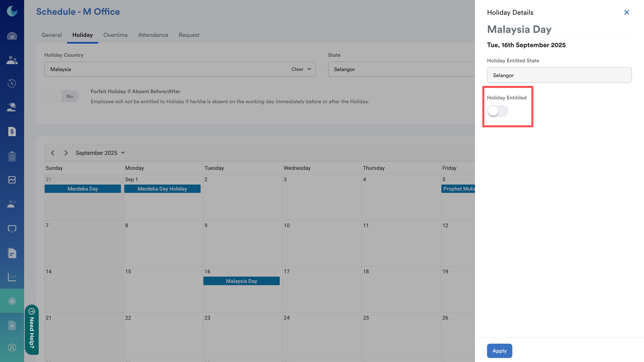
Task: Open the beach umbrella leave icon
Action: (12, 107)
